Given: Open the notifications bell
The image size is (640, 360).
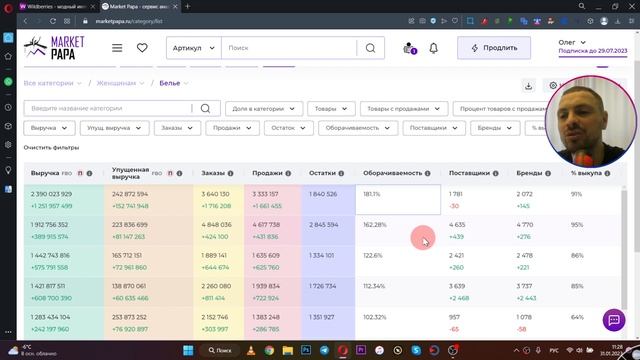Looking at the screenshot, I should click(433, 48).
